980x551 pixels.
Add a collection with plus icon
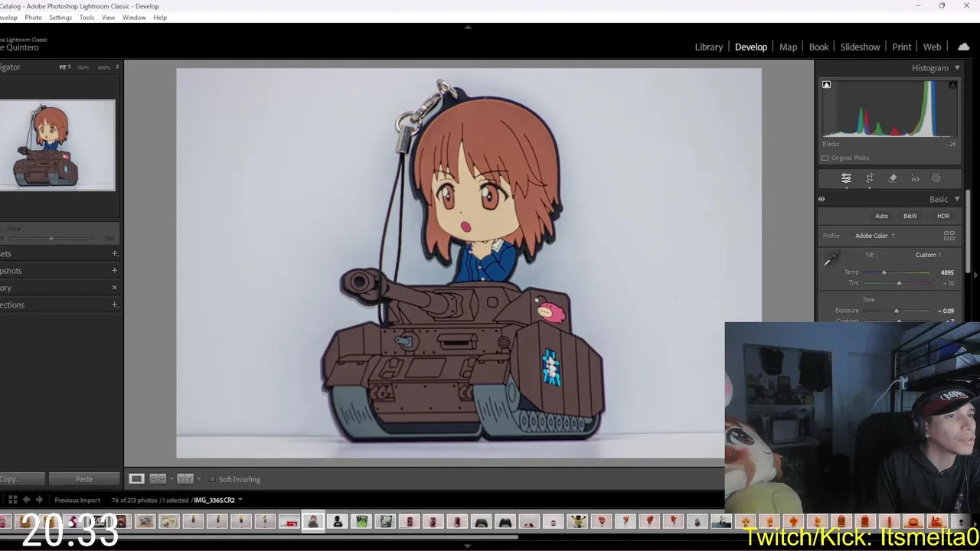(x=115, y=305)
